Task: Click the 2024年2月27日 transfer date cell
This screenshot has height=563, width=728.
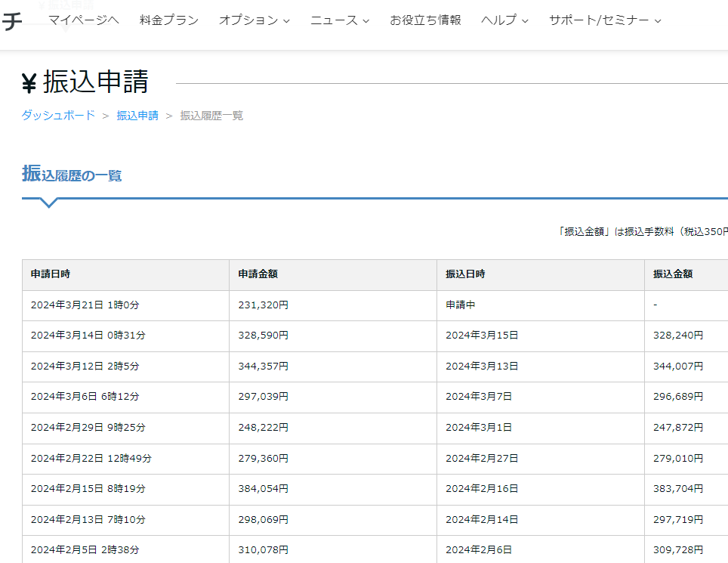Action: pyautogui.click(x=541, y=459)
